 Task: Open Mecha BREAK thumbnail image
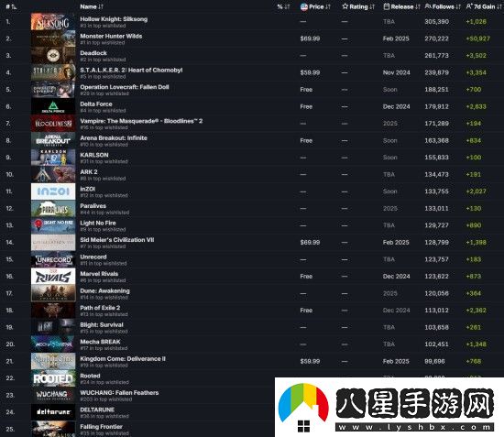(53, 344)
